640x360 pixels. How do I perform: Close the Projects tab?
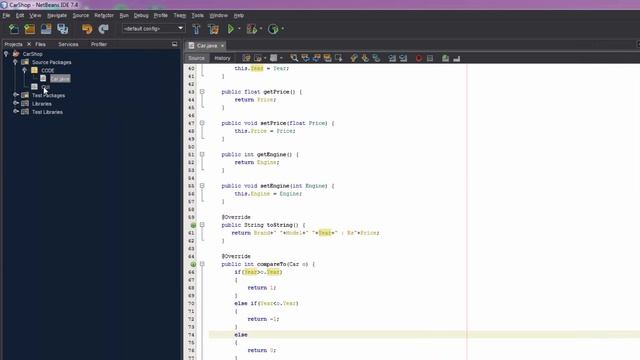[x=29, y=44]
